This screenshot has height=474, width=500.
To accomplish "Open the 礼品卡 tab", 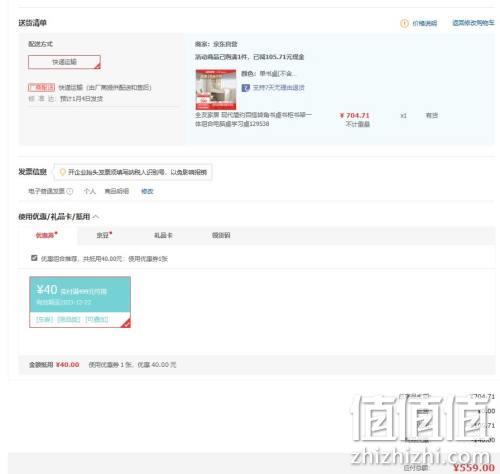I will click(x=163, y=235).
